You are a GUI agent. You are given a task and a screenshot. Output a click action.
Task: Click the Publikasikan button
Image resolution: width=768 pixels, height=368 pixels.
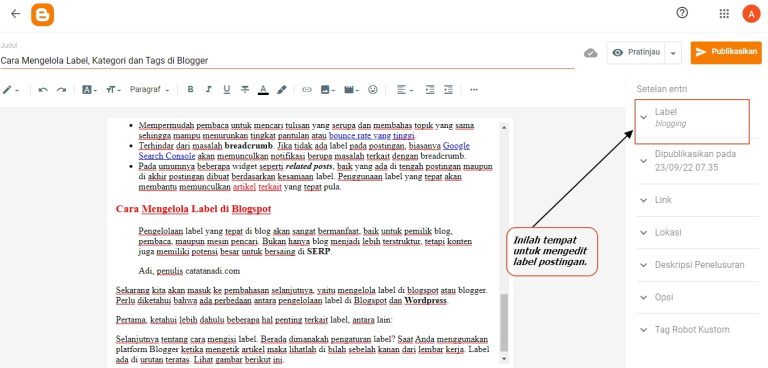pos(726,52)
